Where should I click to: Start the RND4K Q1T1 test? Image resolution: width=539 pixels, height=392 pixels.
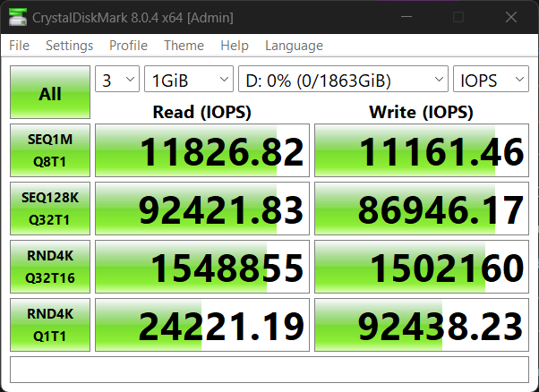coord(50,325)
